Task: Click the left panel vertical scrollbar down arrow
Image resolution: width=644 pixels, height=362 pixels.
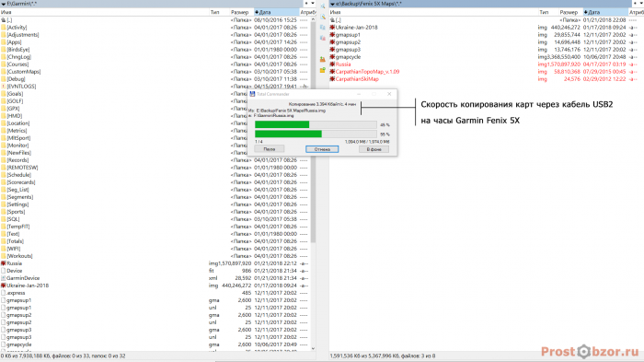Action: 313,348
